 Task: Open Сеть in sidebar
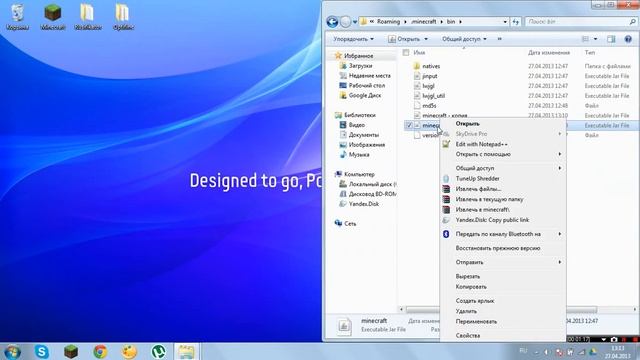pos(350,224)
